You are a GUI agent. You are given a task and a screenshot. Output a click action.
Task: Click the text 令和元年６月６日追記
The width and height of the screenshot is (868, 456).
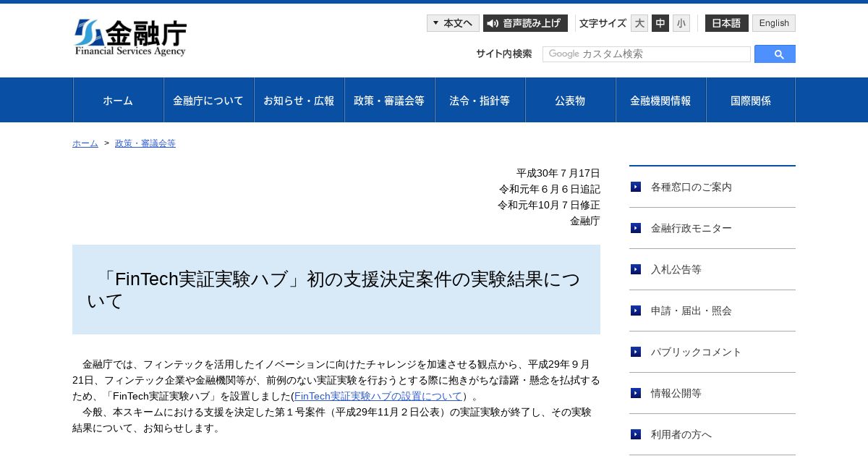(550, 189)
